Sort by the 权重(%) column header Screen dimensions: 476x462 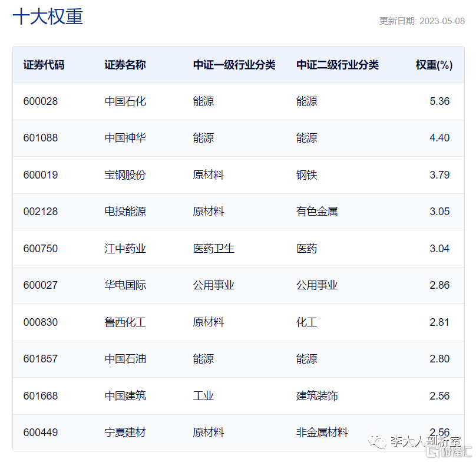[x=434, y=65]
